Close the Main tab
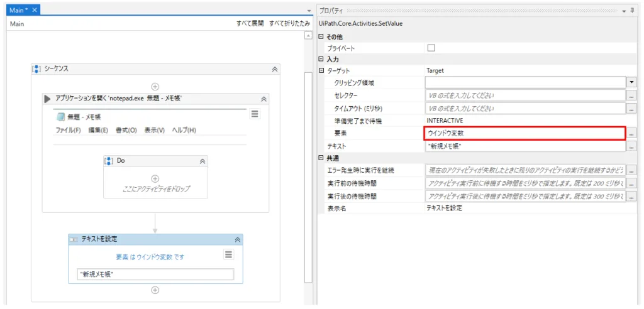This screenshot has width=644, height=309. [x=35, y=10]
